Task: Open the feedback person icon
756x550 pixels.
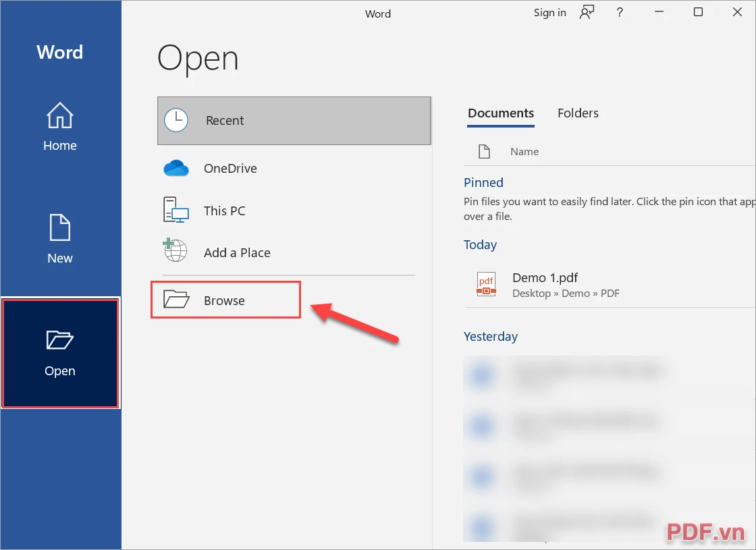Action: click(x=587, y=13)
